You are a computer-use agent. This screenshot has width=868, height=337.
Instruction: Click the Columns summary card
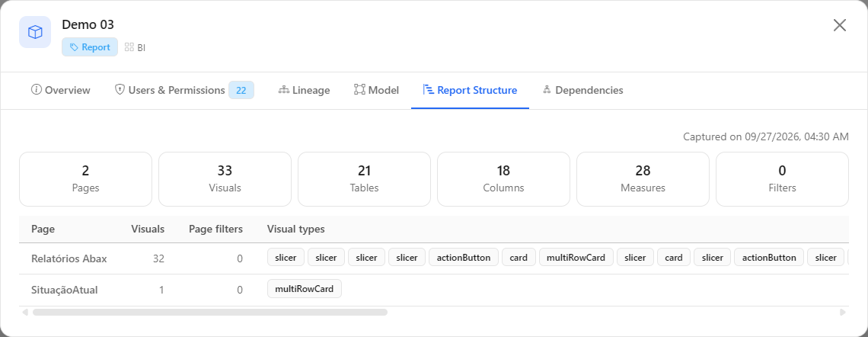click(x=504, y=179)
